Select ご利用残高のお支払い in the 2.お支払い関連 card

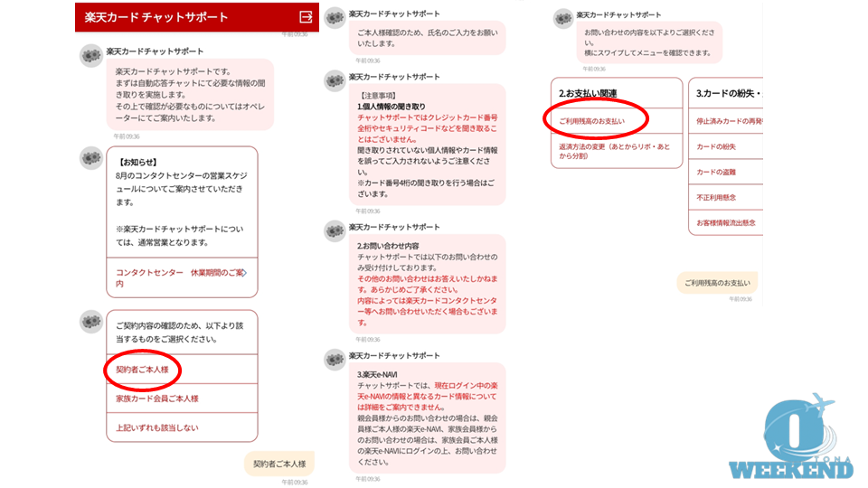(x=617, y=120)
